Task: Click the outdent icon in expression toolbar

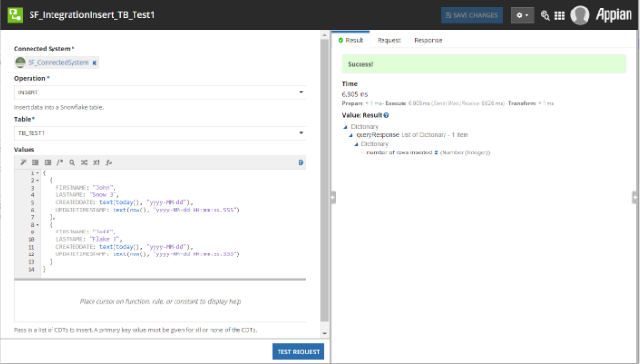Action: click(48, 162)
